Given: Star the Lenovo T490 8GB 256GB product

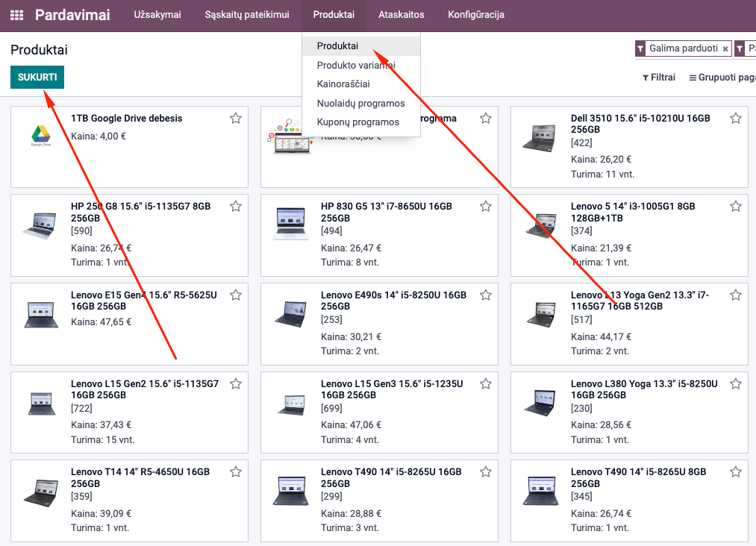Looking at the screenshot, I should [x=735, y=472].
